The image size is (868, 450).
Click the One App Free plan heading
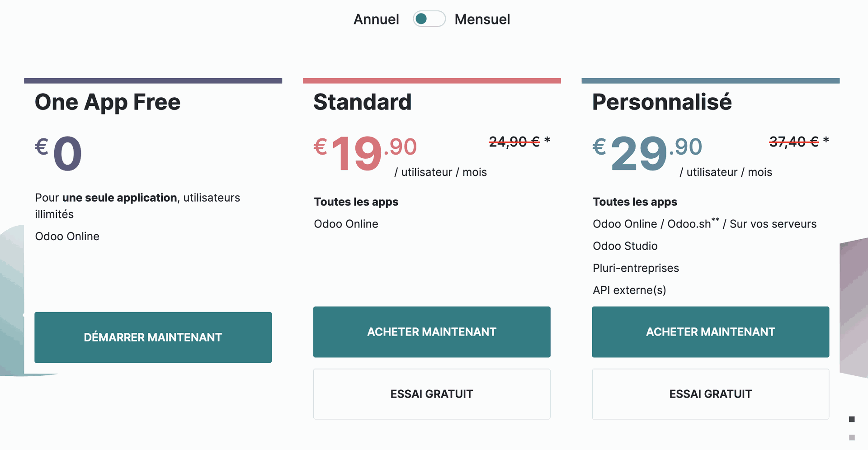[108, 102]
